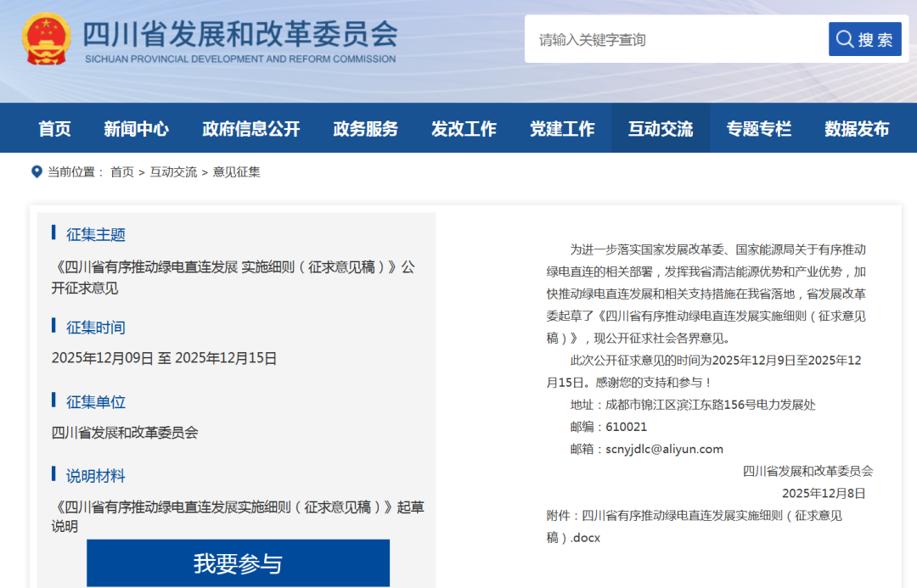The image size is (917, 588).
Task: Click the magnifier search button
Action: tap(864, 39)
